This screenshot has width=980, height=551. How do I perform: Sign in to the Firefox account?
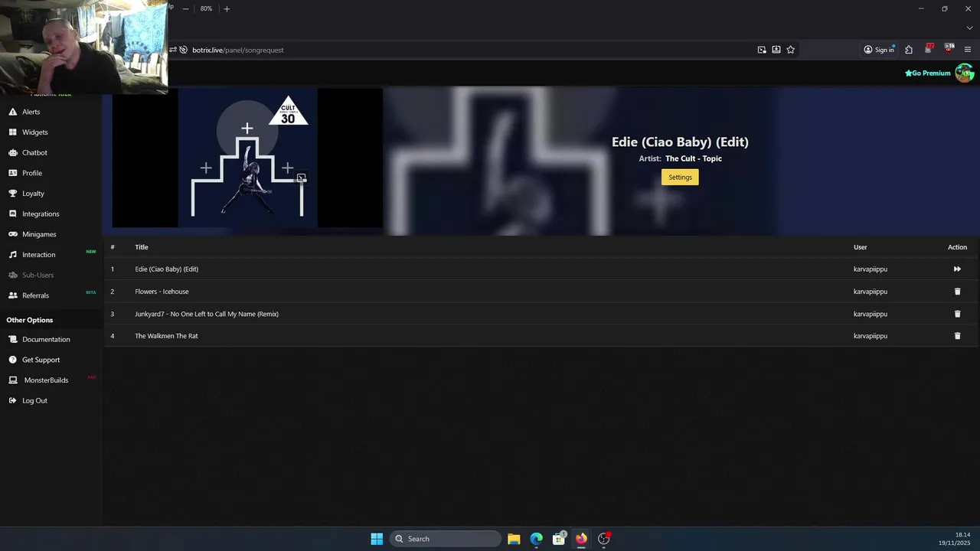[x=879, y=50]
